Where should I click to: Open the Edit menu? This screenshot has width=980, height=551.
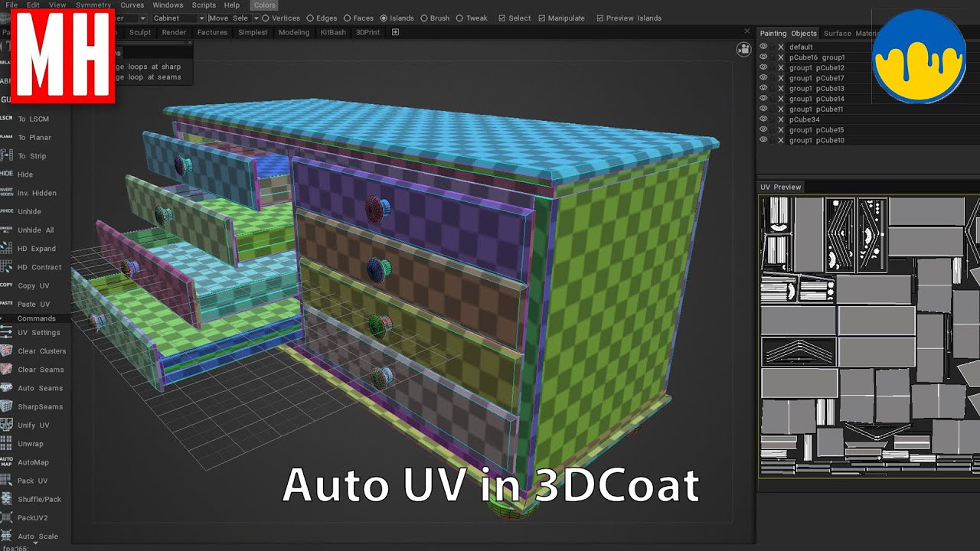33,5
